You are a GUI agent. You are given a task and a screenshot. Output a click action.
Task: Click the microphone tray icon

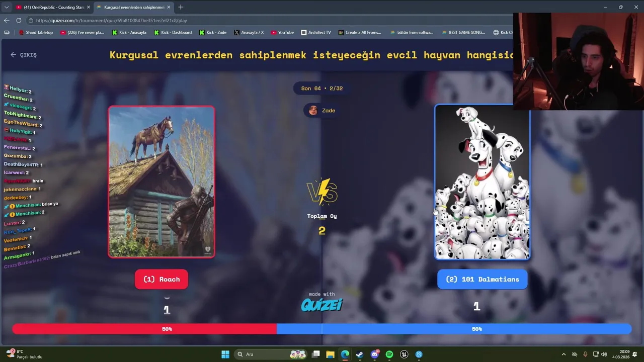[x=585, y=354]
